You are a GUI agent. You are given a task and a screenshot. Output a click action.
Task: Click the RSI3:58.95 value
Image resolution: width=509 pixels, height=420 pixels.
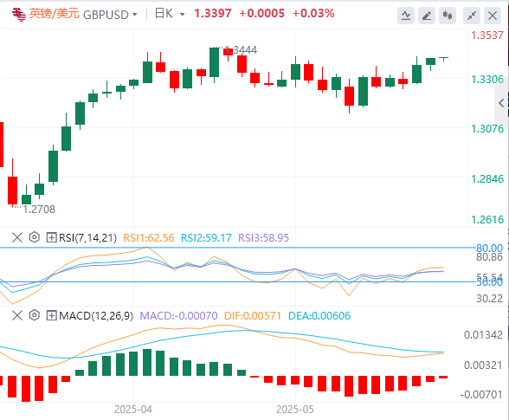pos(263,238)
